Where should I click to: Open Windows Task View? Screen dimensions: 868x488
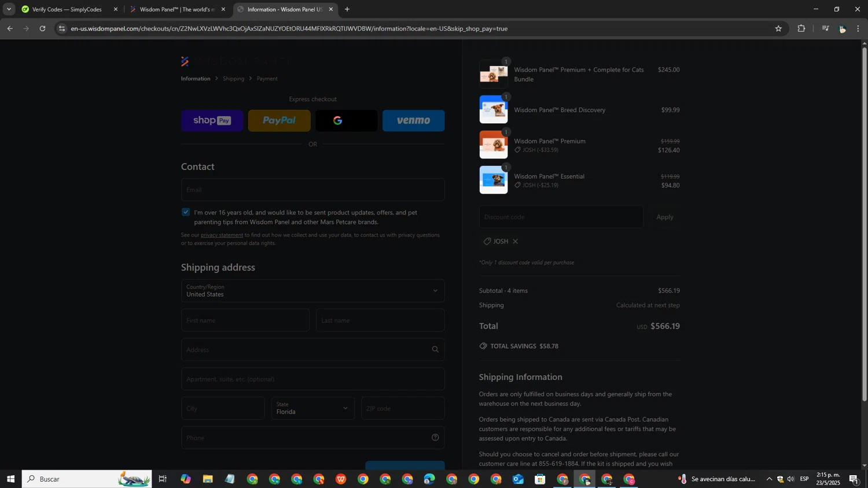(163, 479)
